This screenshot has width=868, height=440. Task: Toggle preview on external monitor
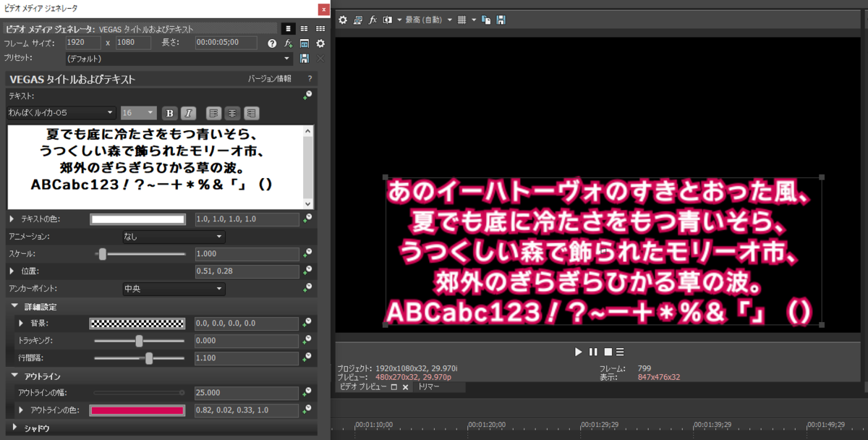(x=358, y=20)
